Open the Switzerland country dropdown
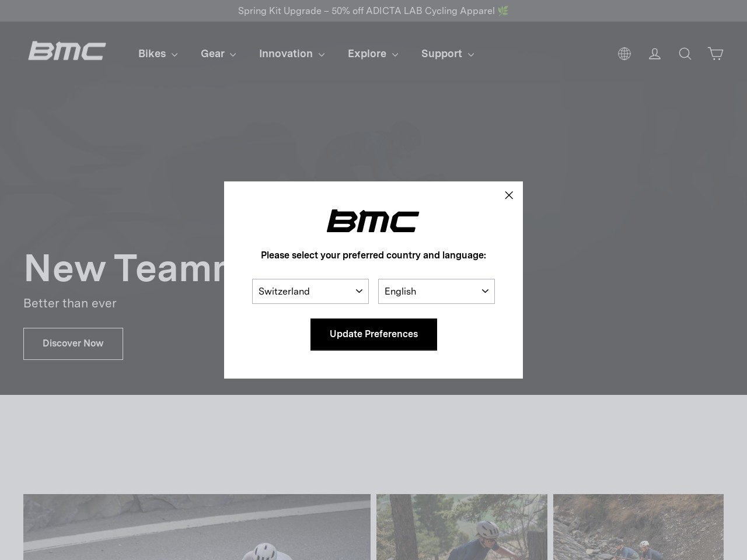Screen dimensions: 747x560 click(x=310, y=291)
